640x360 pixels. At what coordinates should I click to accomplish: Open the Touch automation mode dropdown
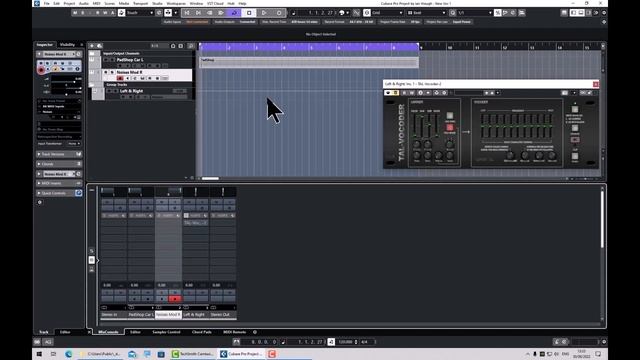pyautogui.click(x=140, y=13)
